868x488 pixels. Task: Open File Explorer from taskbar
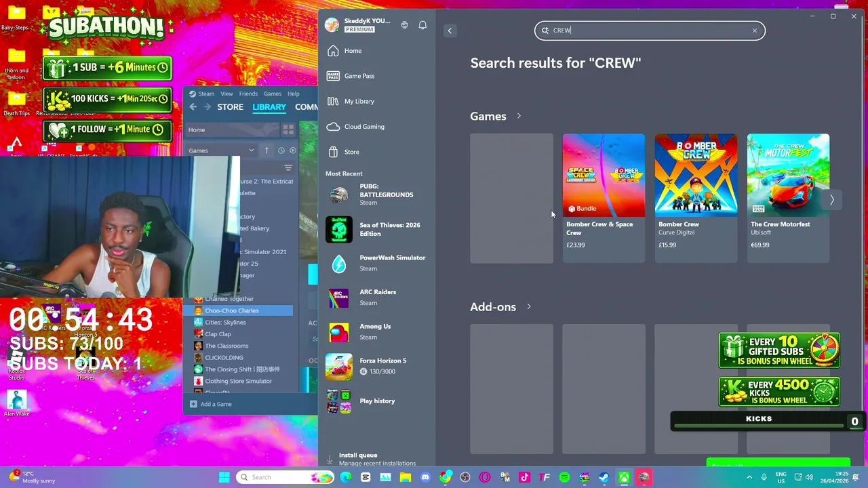[x=406, y=477]
